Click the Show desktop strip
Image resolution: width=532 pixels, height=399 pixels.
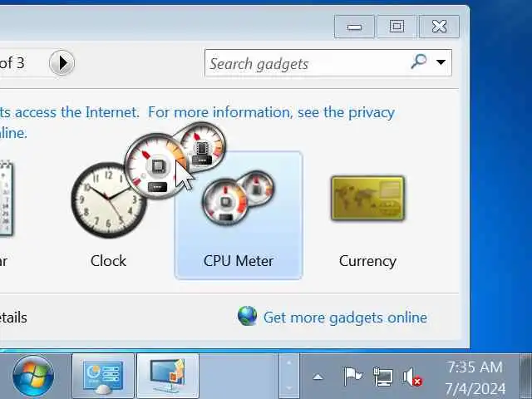pyautogui.click(x=526, y=376)
